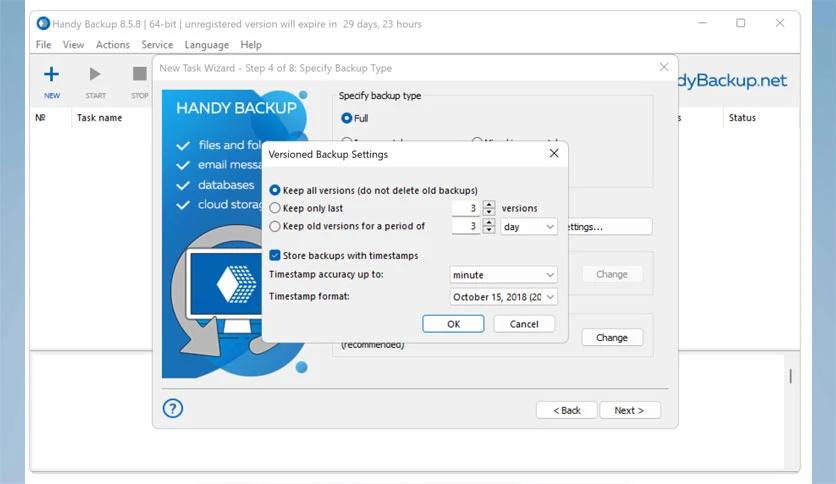Close the Versioned Backup Settings dialog
836x484 pixels.
554,154
